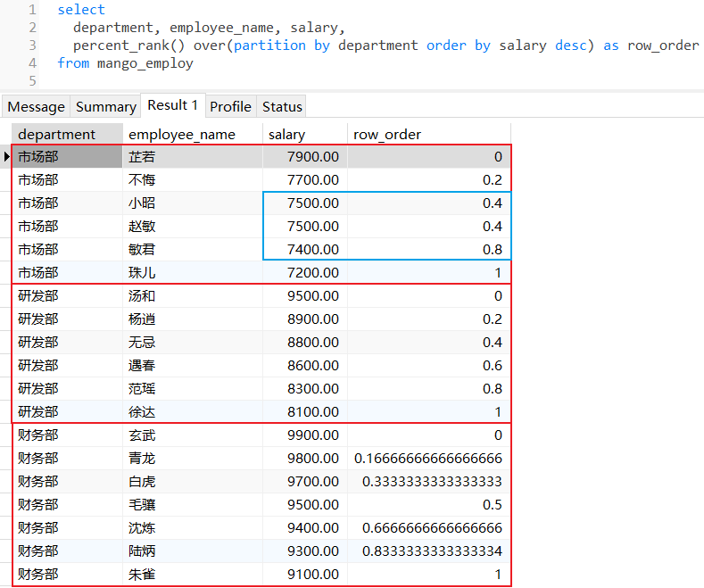Open the Profile tab
The image size is (704, 588).
(231, 107)
